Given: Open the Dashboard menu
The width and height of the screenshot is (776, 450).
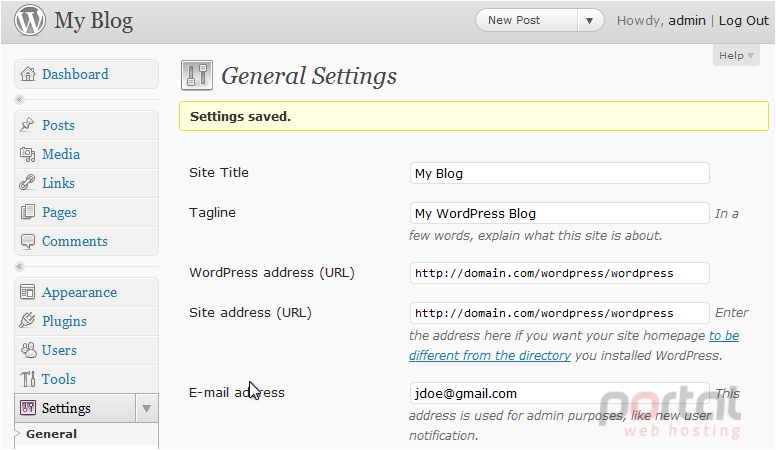Looking at the screenshot, I should 75,74.
